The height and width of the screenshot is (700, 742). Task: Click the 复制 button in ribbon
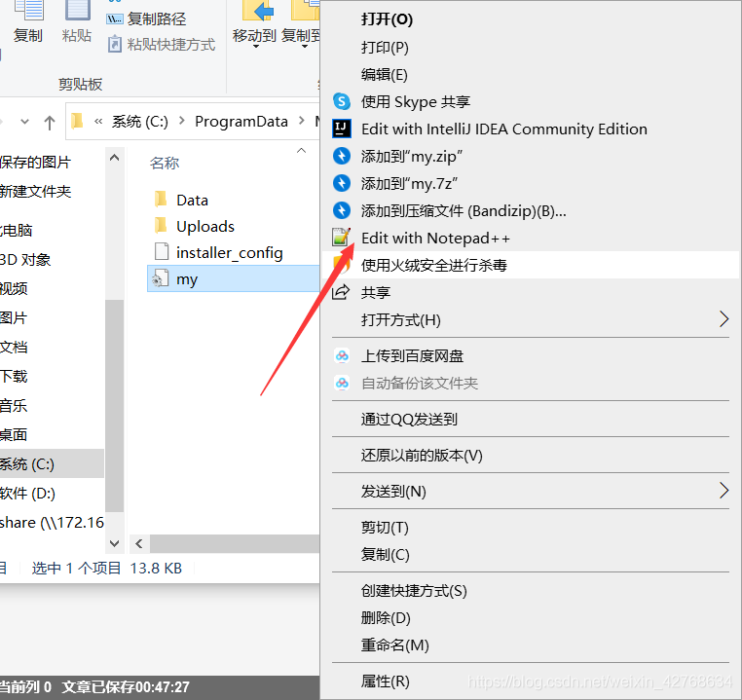click(x=28, y=22)
